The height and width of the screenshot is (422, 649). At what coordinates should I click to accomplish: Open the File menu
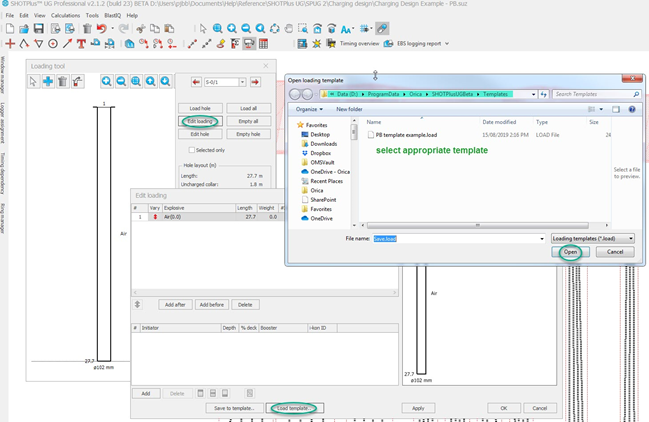point(10,15)
